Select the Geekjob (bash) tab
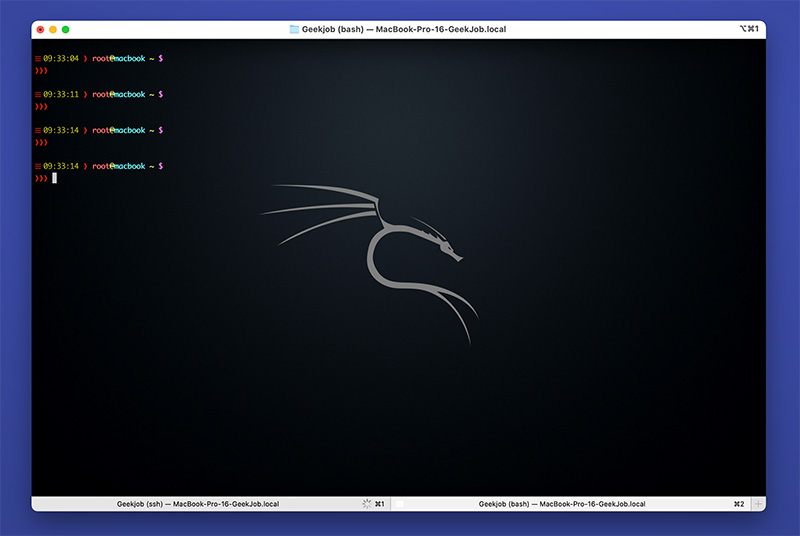Image resolution: width=800 pixels, height=536 pixels. [x=570, y=504]
